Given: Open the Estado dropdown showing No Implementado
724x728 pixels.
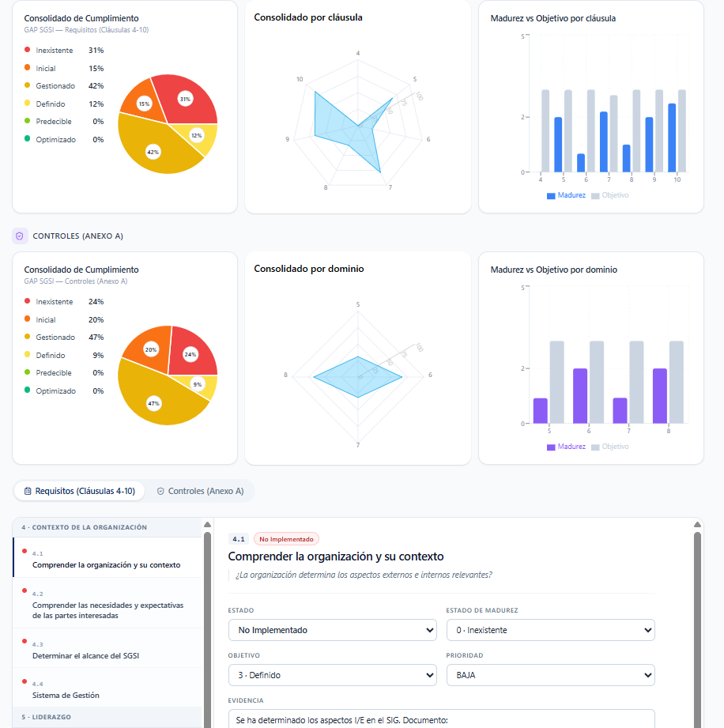Looking at the screenshot, I should click(x=333, y=630).
